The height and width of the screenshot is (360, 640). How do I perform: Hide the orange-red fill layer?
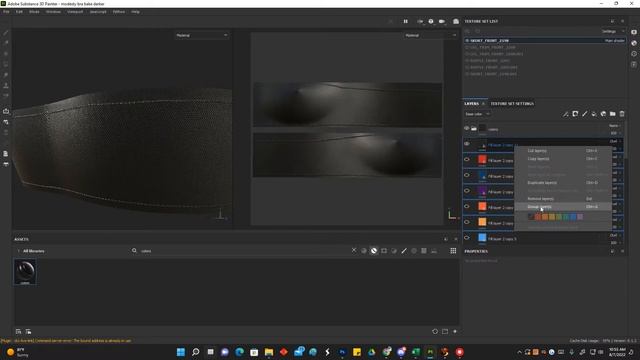point(467,207)
